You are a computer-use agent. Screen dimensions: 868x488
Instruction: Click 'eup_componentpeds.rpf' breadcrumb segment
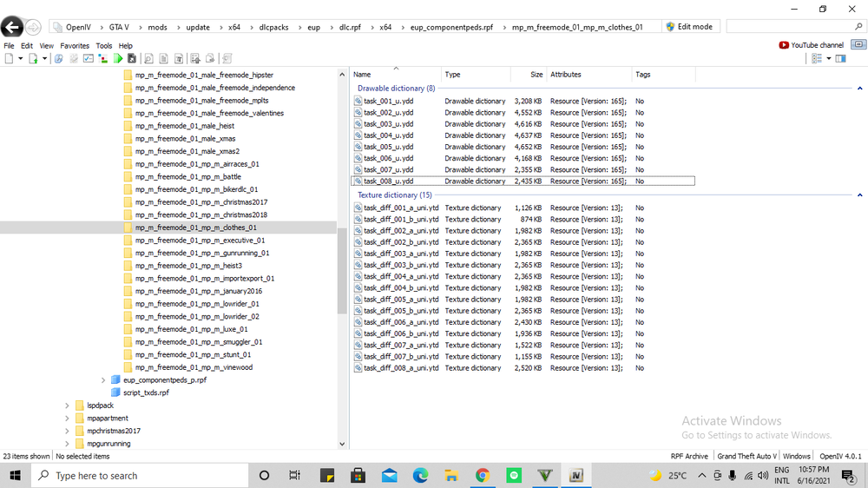(x=451, y=27)
